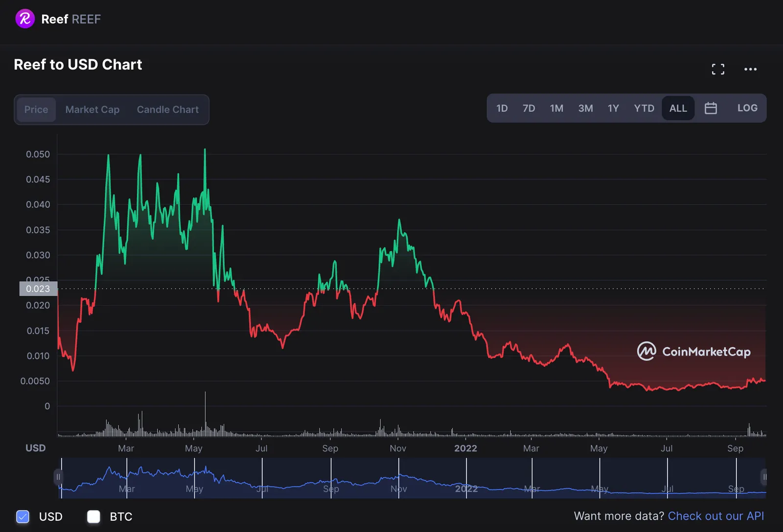The width and height of the screenshot is (783, 532).
Task: Uncheck the USD currency checkbox
Action: (23, 516)
